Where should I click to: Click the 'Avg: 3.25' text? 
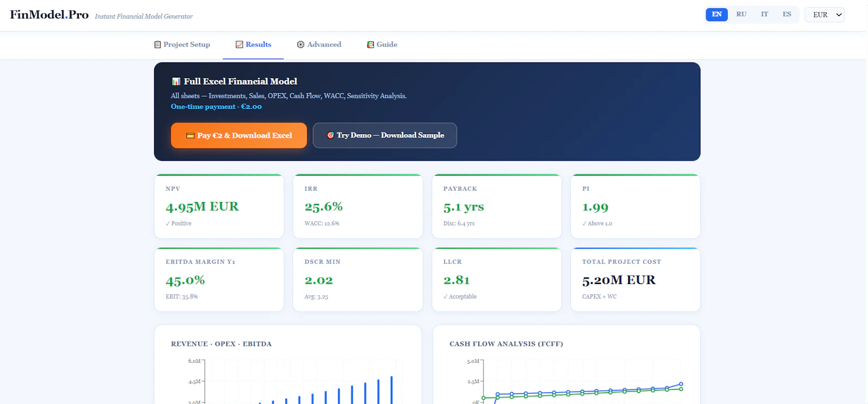point(316,297)
